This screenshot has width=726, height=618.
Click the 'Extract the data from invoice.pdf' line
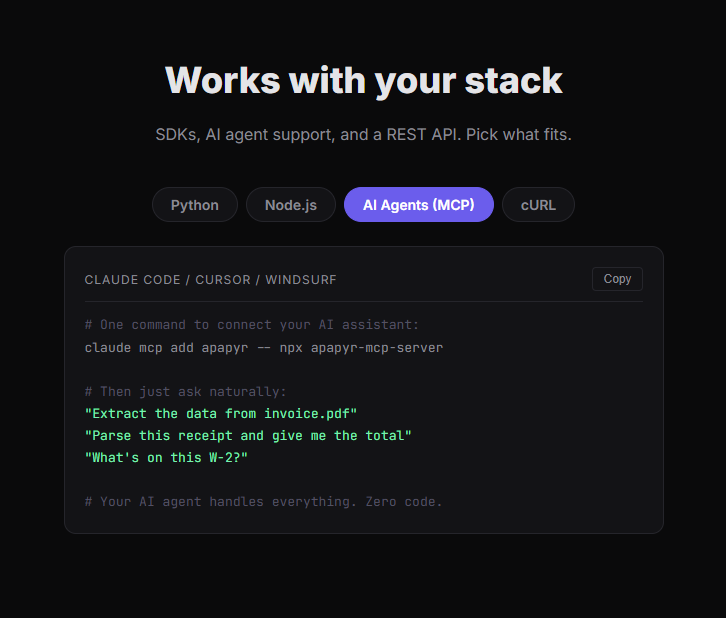pyautogui.click(x=221, y=413)
